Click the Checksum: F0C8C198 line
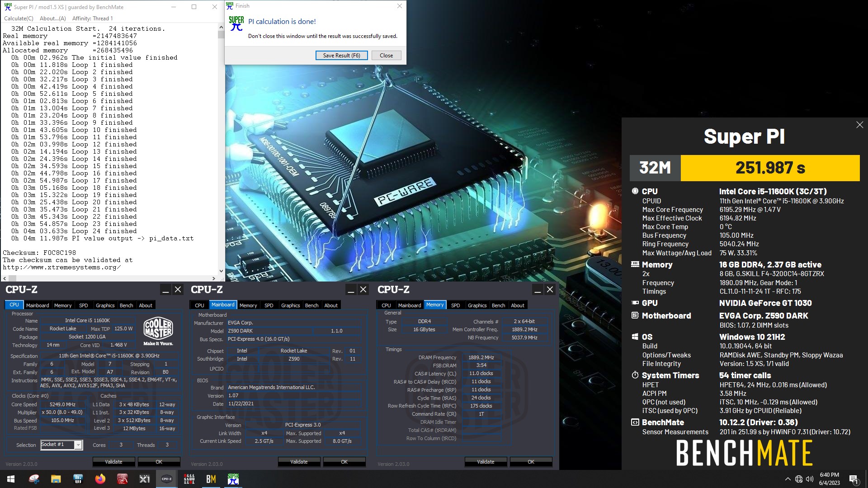The height and width of the screenshot is (488, 868). [x=39, y=253]
